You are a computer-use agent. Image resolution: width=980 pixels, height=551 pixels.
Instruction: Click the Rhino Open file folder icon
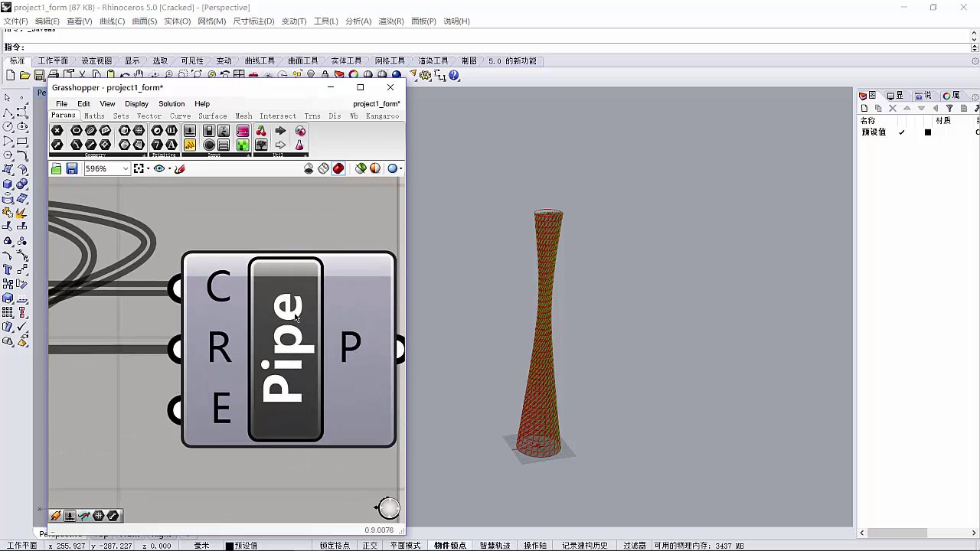[24, 75]
